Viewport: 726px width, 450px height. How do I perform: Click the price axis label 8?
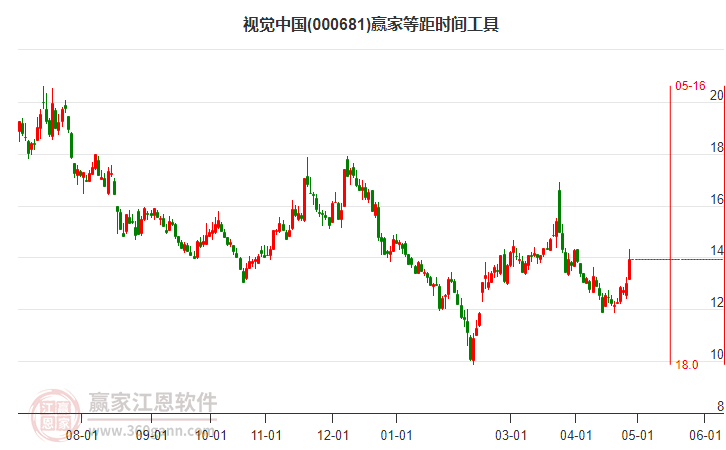(x=720, y=406)
